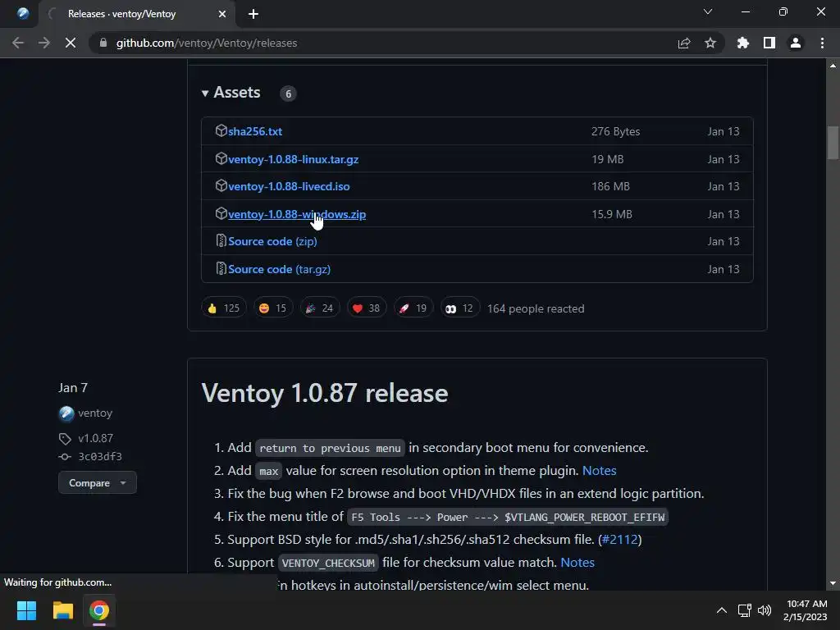Download Source code (zip)
Image resolution: width=840 pixels, height=630 pixels.
tap(272, 242)
